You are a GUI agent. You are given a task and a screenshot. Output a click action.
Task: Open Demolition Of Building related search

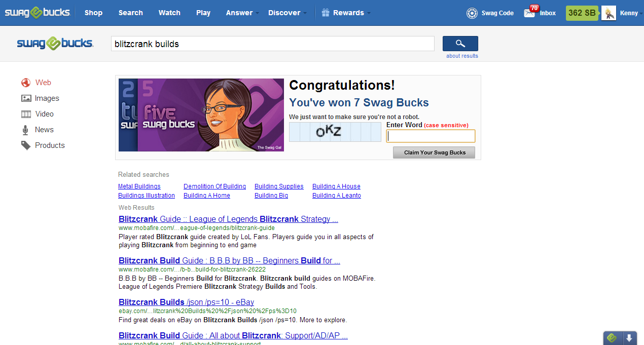pyautogui.click(x=214, y=186)
